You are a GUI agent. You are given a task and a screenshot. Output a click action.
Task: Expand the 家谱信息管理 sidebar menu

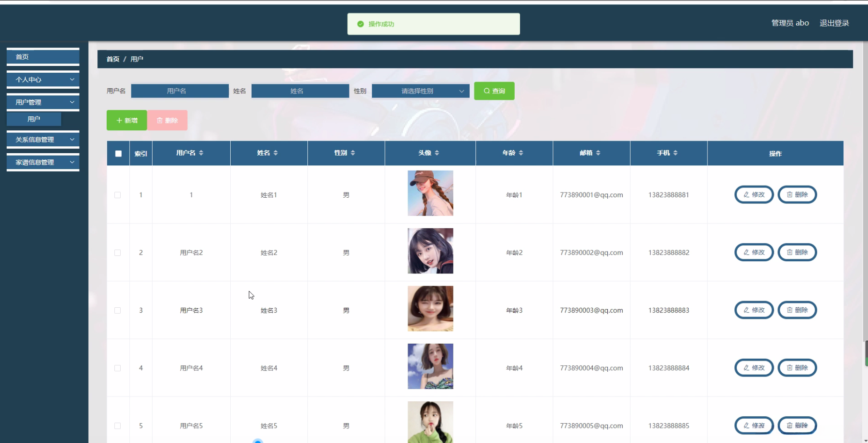[43, 162]
